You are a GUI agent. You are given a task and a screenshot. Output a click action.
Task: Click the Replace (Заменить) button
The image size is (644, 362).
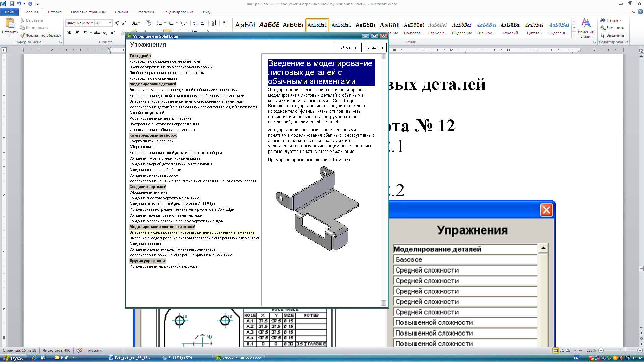pyautogui.click(x=612, y=28)
